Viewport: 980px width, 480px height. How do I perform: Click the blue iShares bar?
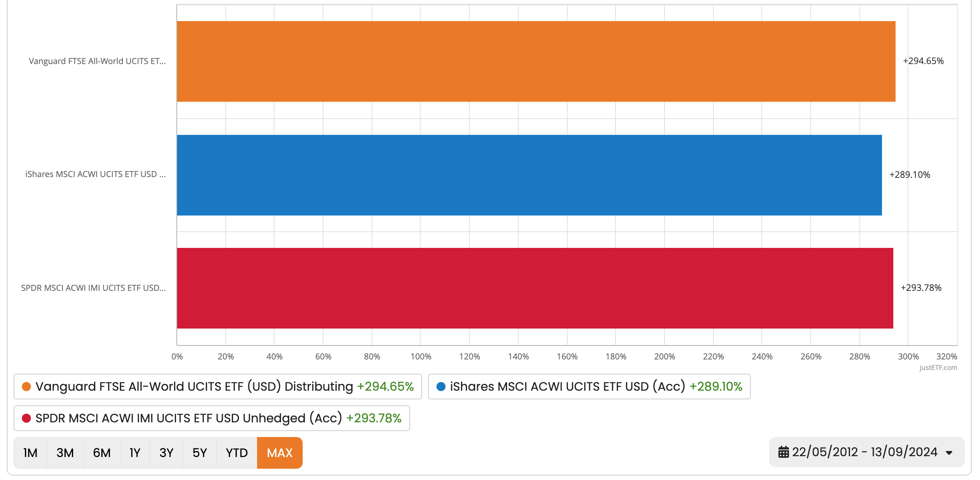(529, 175)
